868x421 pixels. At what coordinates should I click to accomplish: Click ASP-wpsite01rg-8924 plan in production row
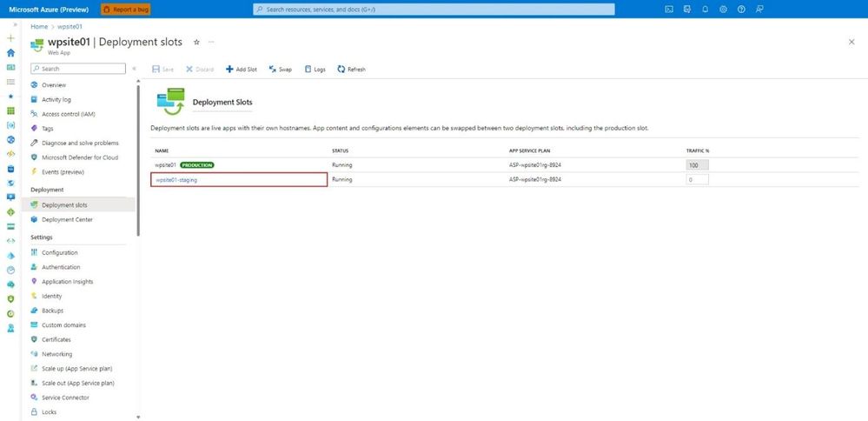click(x=534, y=165)
